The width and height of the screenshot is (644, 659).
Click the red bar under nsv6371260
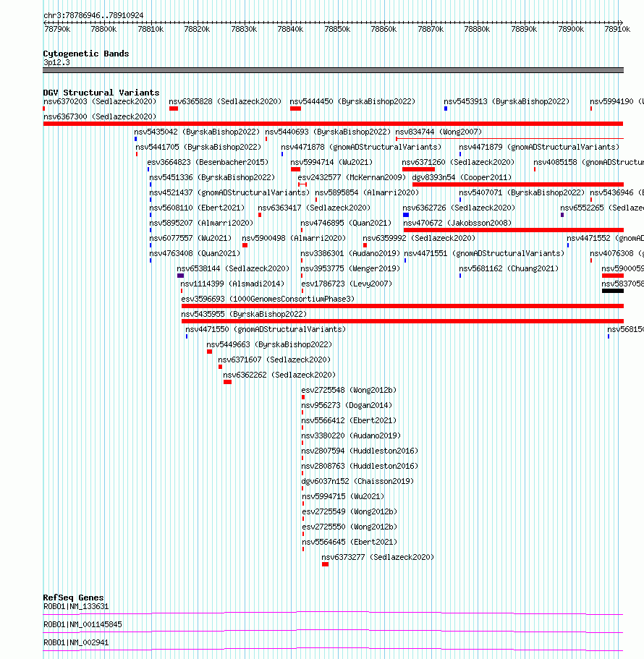(418, 169)
